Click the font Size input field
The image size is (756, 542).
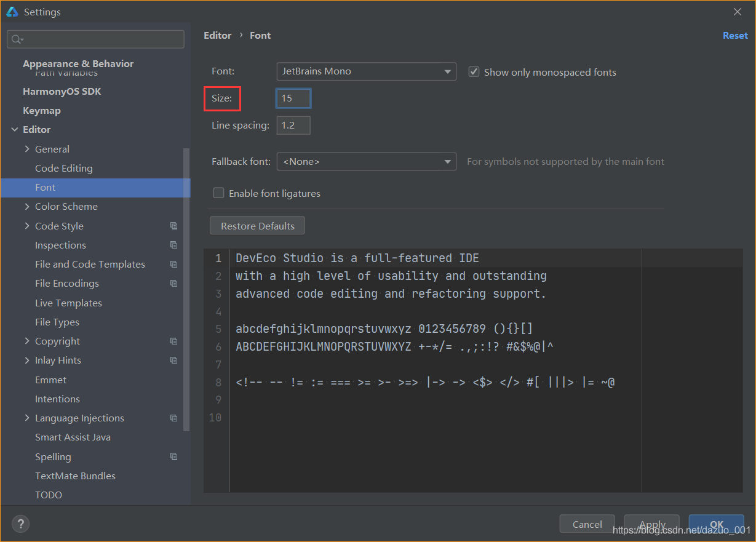[x=293, y=98]
